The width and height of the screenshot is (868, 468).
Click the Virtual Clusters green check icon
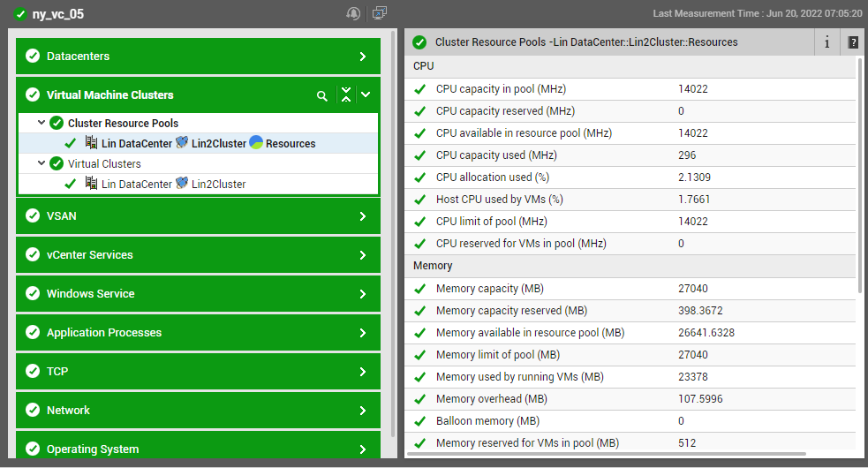[x=57, y=163]
